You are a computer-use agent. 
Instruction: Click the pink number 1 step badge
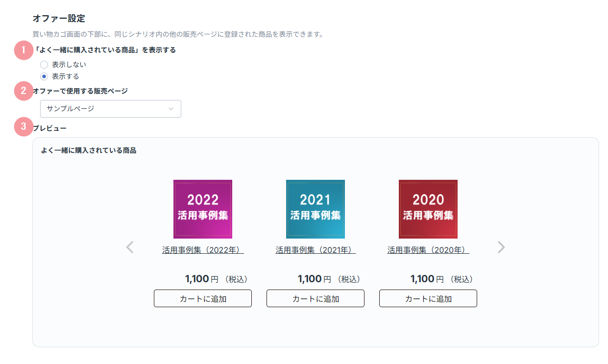(24, 50)
